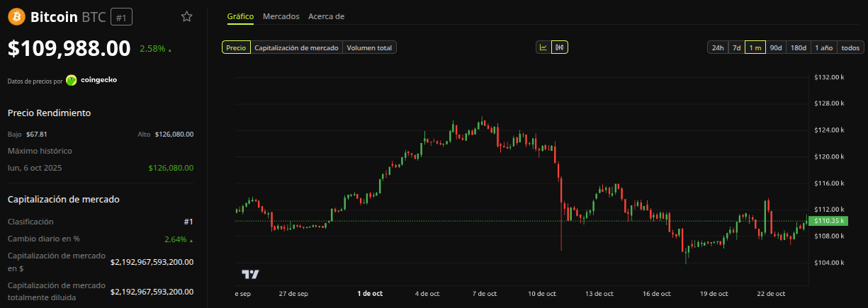Image resolution: width=868 pixels, height=308 pixels.
Task: Add Bitcoin to favorites with the star
Action: [187, 16]
